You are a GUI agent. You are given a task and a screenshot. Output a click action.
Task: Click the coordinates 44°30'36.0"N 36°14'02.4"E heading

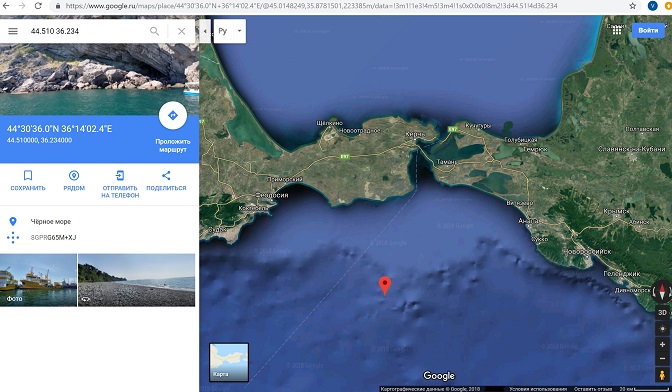(x=60, y=129)
